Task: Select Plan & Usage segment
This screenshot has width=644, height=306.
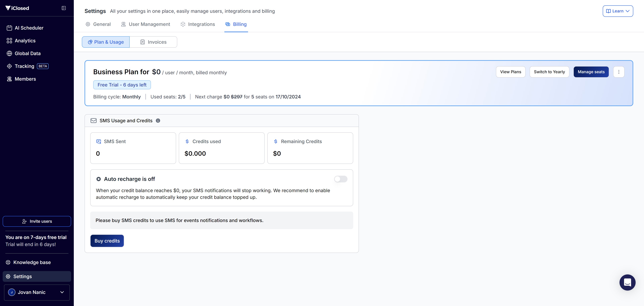Action: (106, 42)
